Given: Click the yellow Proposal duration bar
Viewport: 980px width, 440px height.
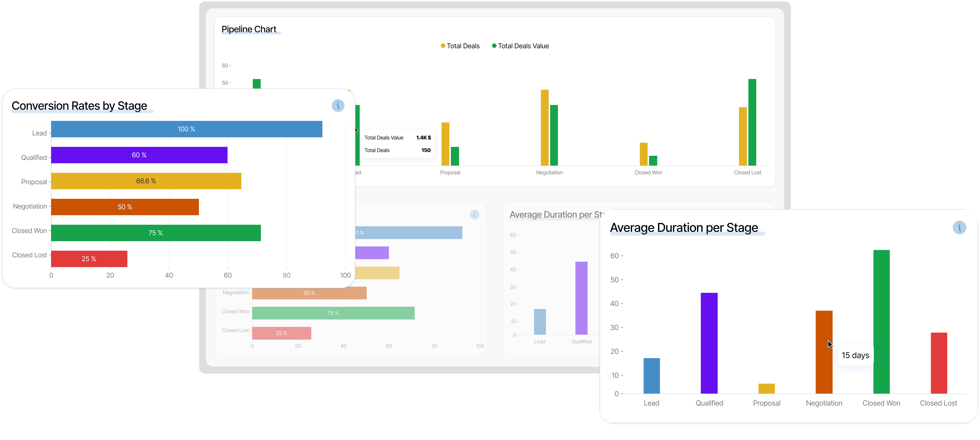Looking at the screenshot, I should coord(767,388).
